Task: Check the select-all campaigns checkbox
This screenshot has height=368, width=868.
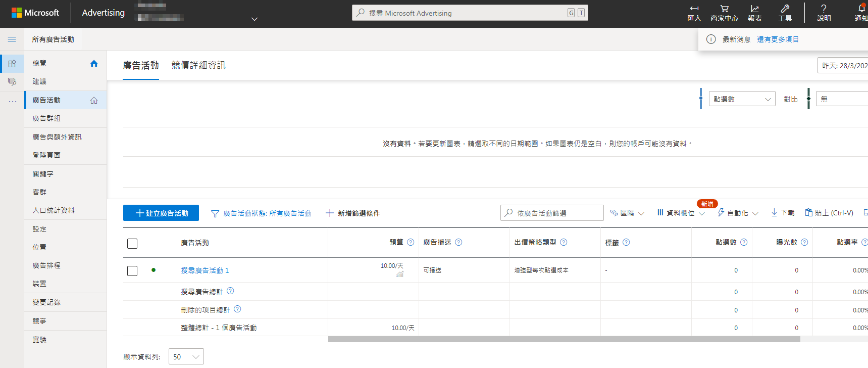Action: click(x=132, y=244)
